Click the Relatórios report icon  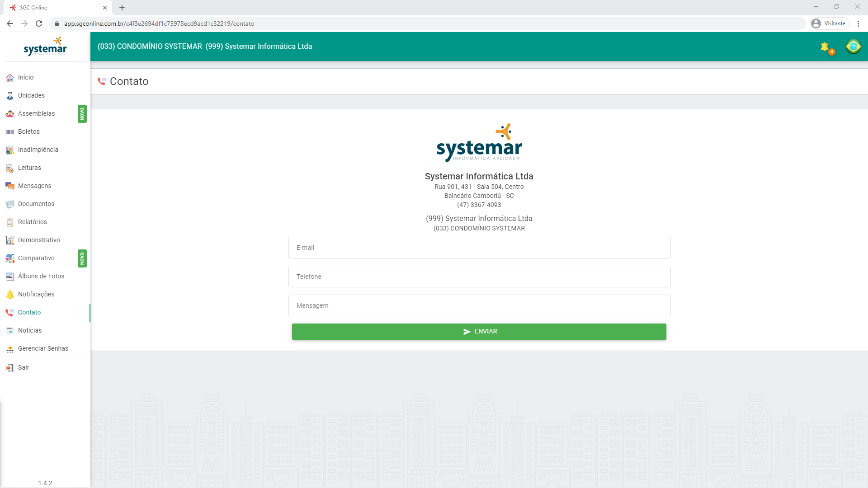point(10,222)
